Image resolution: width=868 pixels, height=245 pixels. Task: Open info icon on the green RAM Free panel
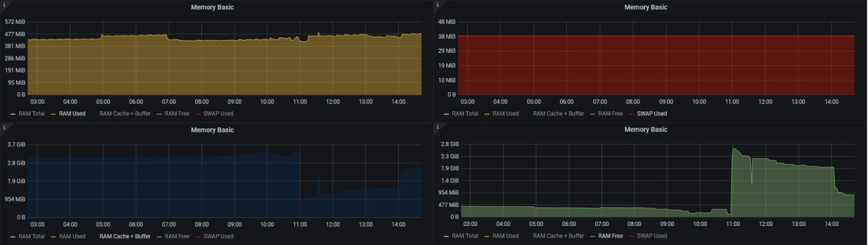439,128
